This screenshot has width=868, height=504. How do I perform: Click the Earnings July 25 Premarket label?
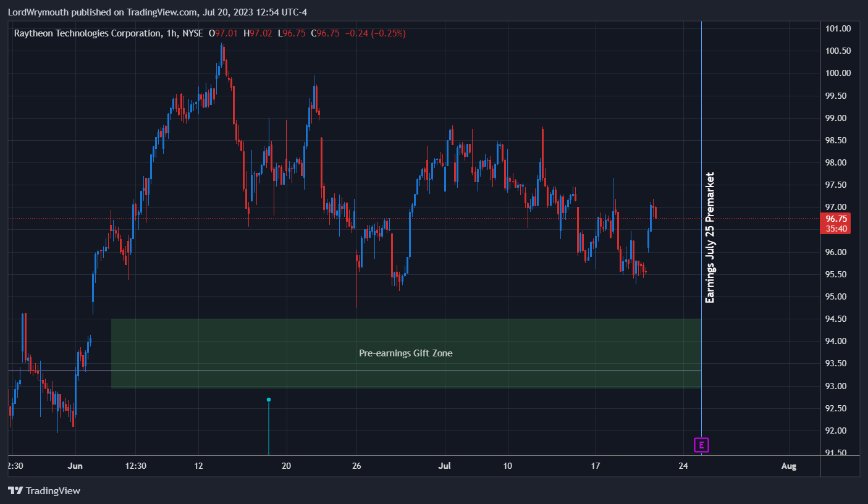[710, 237]
